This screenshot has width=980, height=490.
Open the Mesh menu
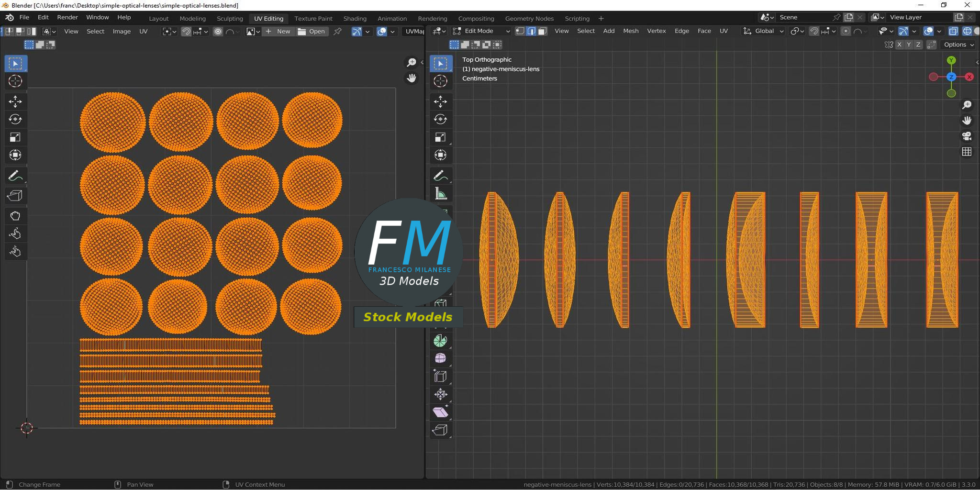631,31
